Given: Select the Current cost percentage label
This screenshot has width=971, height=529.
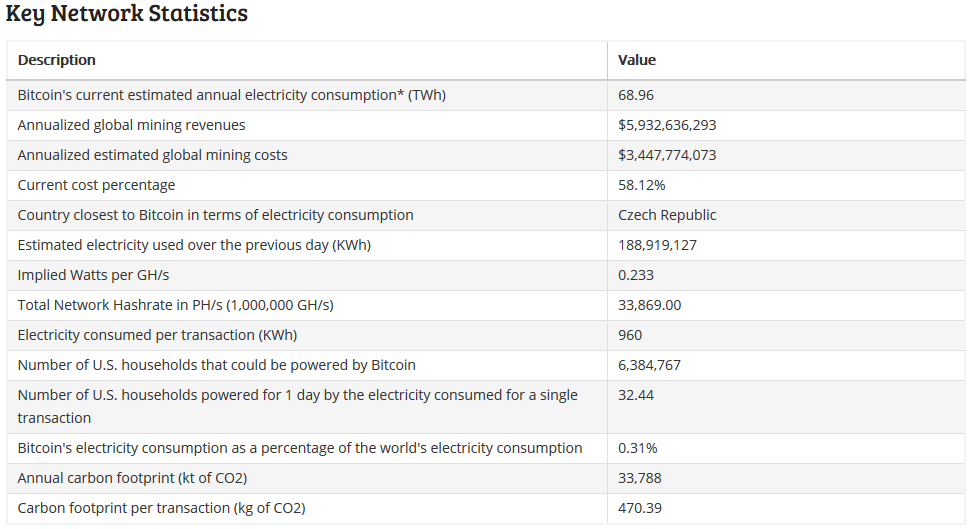Looking at the screenshot, I should 96,185.
